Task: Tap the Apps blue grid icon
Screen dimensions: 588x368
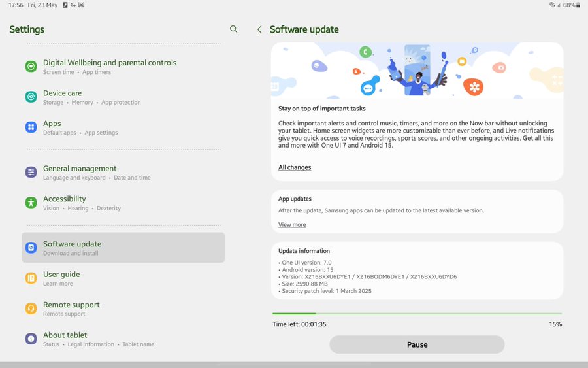Action: (x=31, y=127)
